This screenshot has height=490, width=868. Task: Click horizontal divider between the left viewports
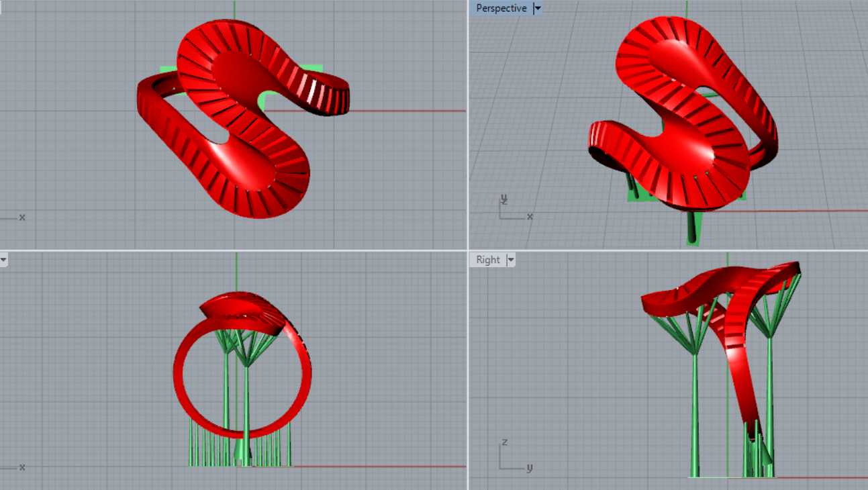(x=234, y=250)
